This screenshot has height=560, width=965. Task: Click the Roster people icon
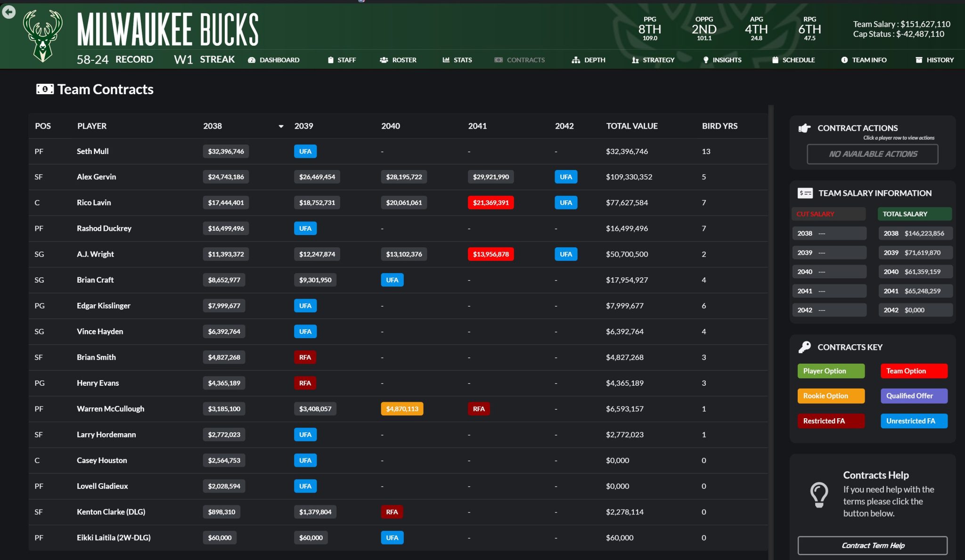pyautogui.click(x=384, y=60)
